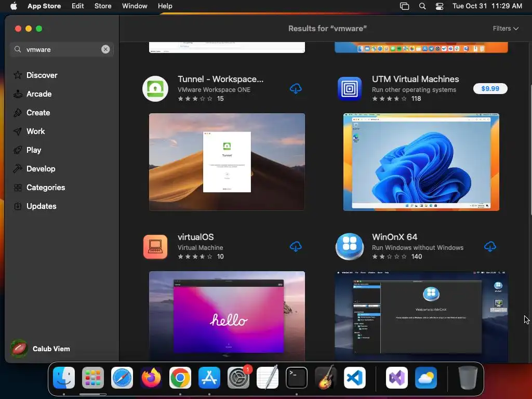The width and height of the screenshot is (532, 399).
Task: Launch GarageBand from the Dock
Action: (326, 378)
